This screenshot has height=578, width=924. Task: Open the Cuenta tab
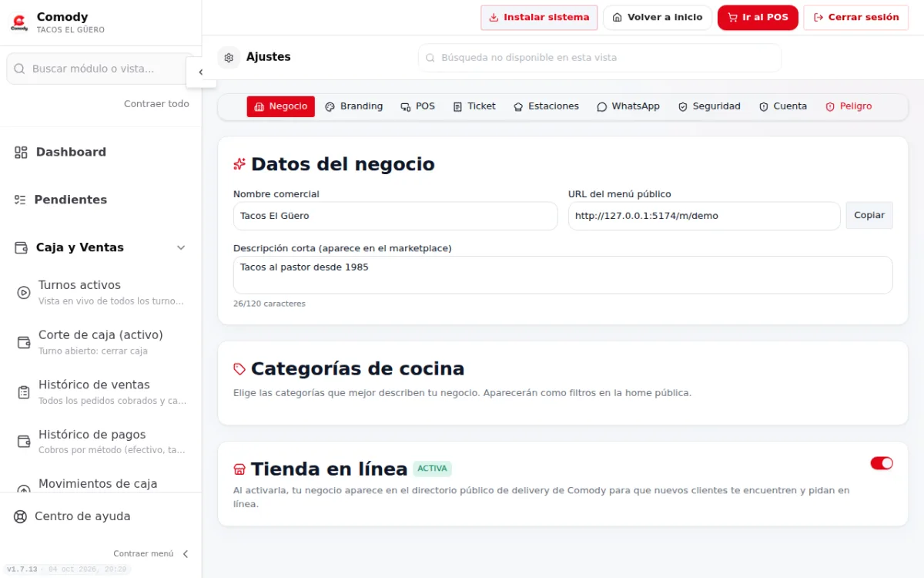(x=783, y=106)
